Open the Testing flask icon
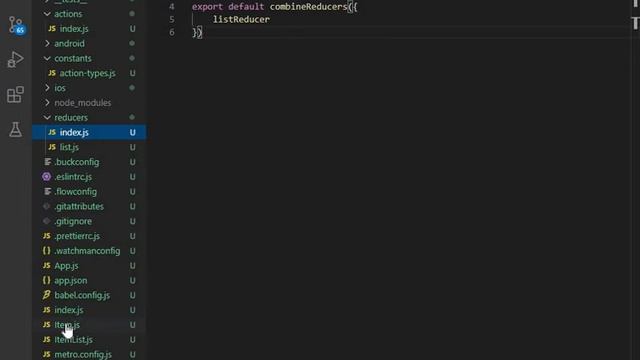640x360 pixels. pyautogui.click(x=16, y=130)
